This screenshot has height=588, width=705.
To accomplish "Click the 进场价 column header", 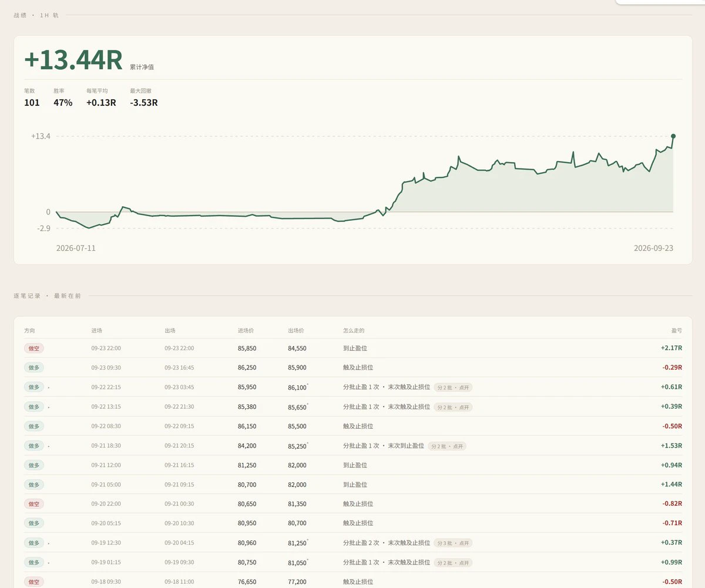I will coord(246,331).
